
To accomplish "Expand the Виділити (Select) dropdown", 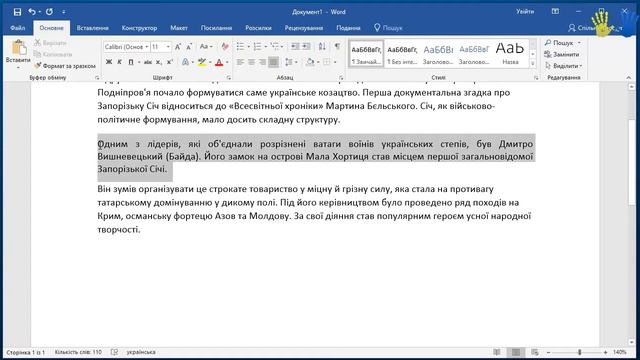I will click(564, 66).
